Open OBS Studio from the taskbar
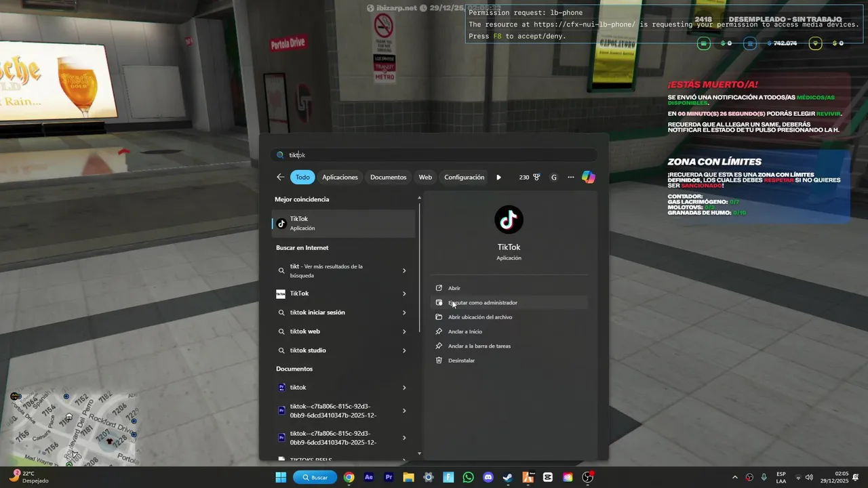The width and height of the screenshot is (868, 488). click(588, 477)
